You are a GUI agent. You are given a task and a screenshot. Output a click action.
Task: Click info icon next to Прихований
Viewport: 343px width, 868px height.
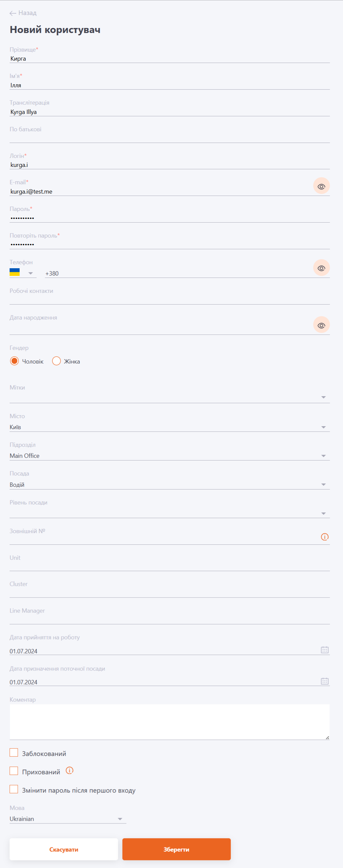tap(69, 771)
